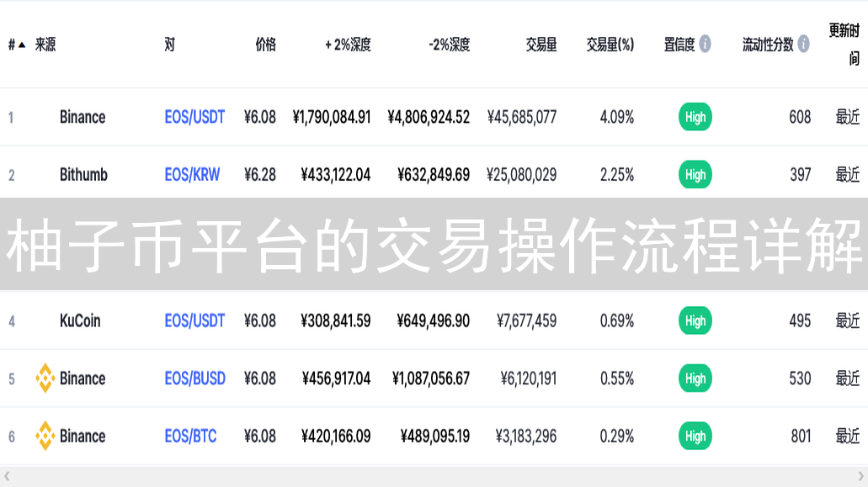868x487 pixels.
Task: Select the KuCoin source name
Action: (x=80, y=320)
